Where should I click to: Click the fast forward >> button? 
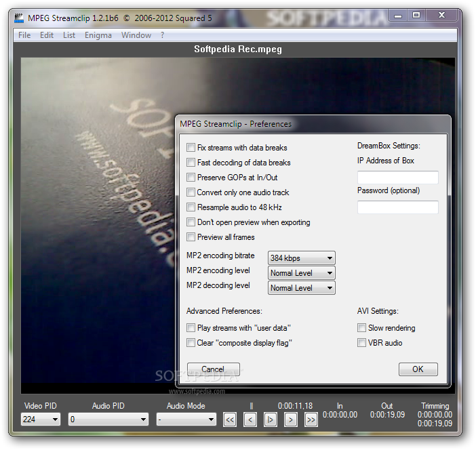click(x=311, y=420)
